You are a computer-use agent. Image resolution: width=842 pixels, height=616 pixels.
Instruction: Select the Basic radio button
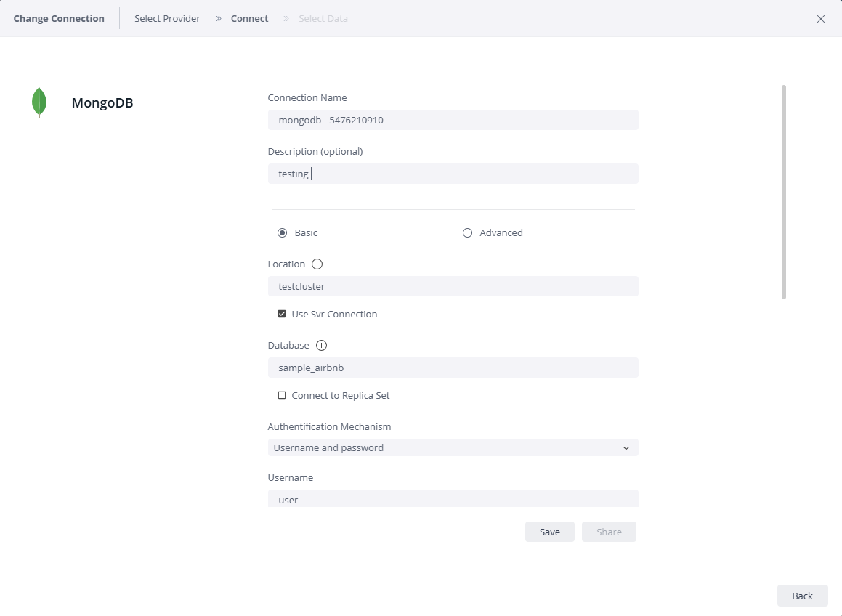click(282, 232)
